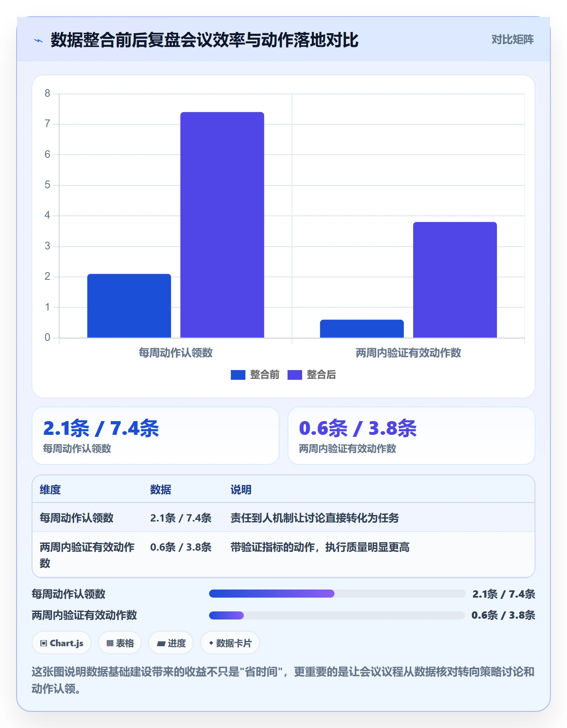Screen dimensions: 567x728
Task: Click the 2.1条 / 7.4条 data card value
Action: (101, 428)
